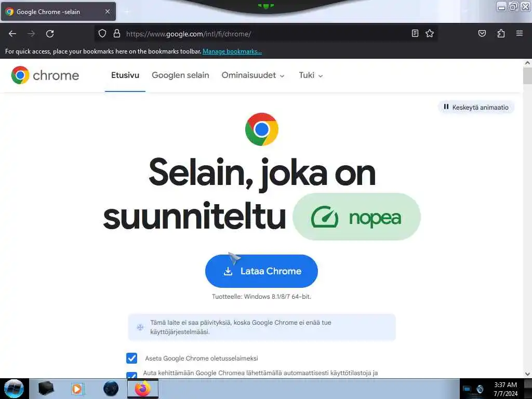Open the Save to Pocket icon
The image size is (532, 399).
click(x=482, y=33)
